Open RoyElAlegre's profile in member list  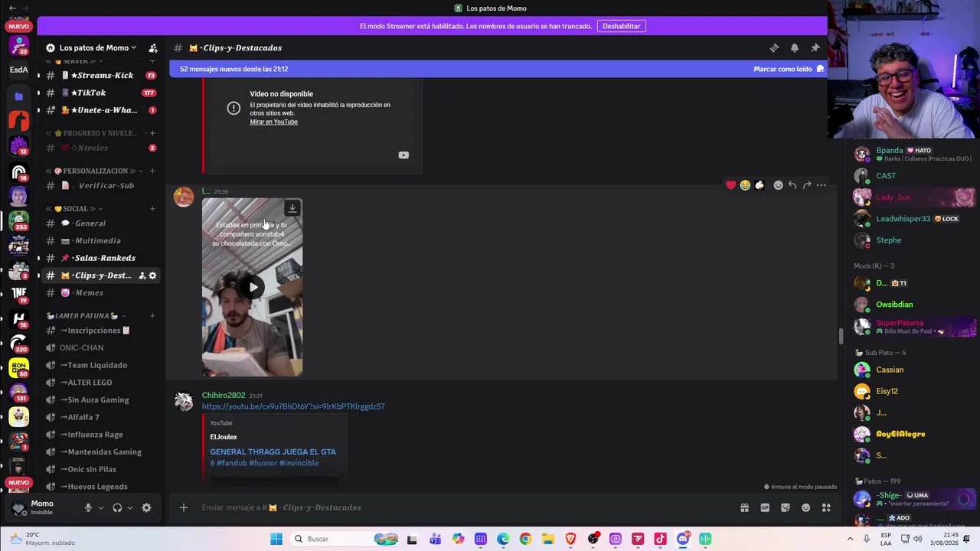[x=900, y=434]
